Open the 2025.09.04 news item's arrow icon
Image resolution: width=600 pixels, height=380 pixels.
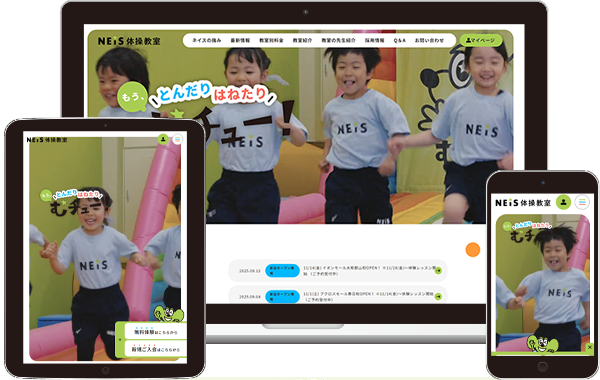pos(438,296)
